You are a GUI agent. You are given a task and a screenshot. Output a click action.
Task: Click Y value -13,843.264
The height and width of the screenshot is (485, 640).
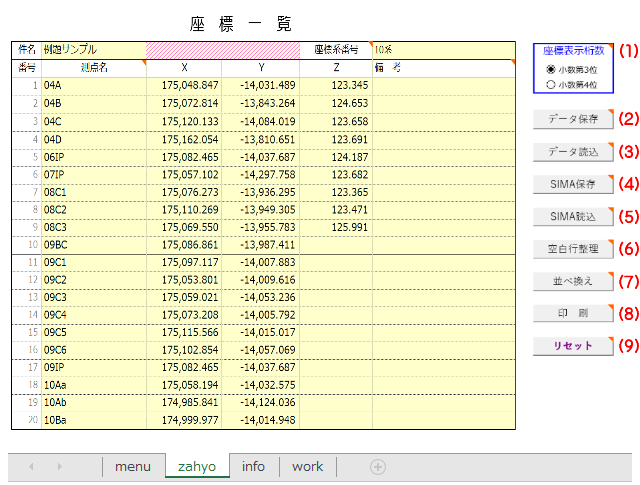tap(261, 103)
